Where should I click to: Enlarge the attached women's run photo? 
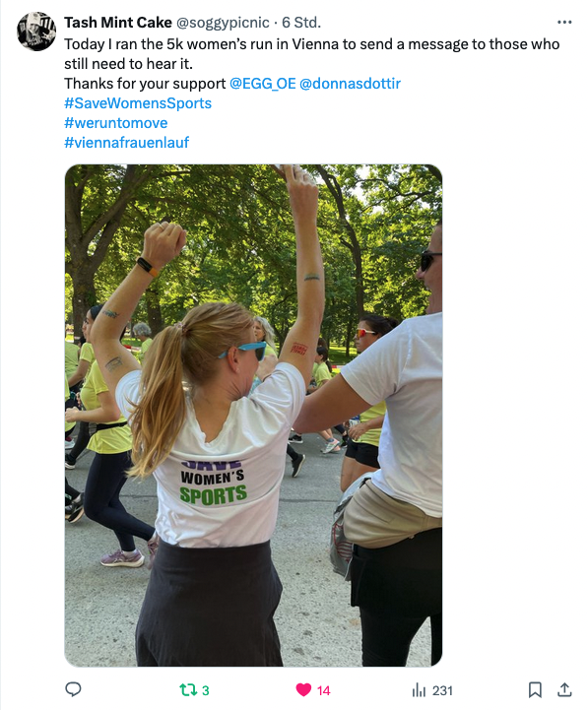click(253, 416)
